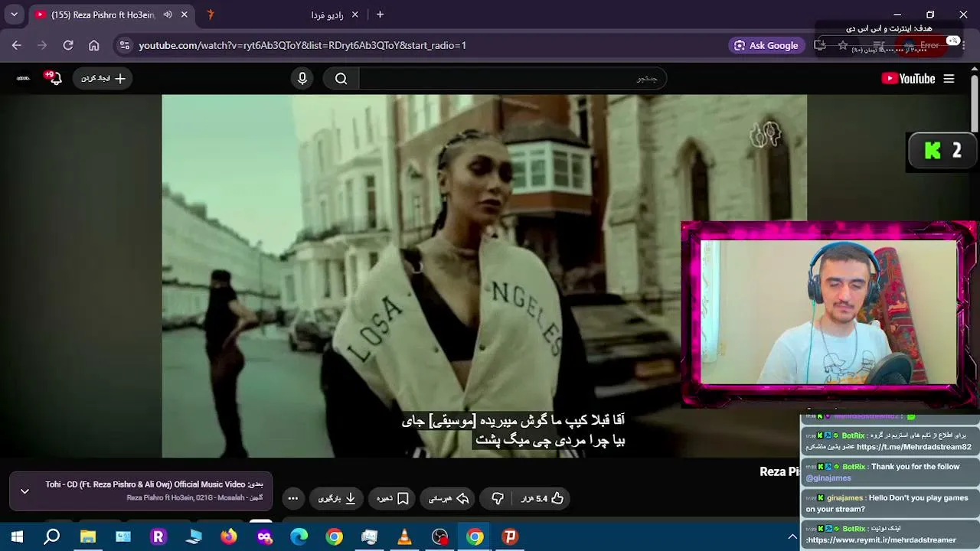980x551 pixels.
Task: Open the YouTube hamburger guide menu
Action: 949,79
